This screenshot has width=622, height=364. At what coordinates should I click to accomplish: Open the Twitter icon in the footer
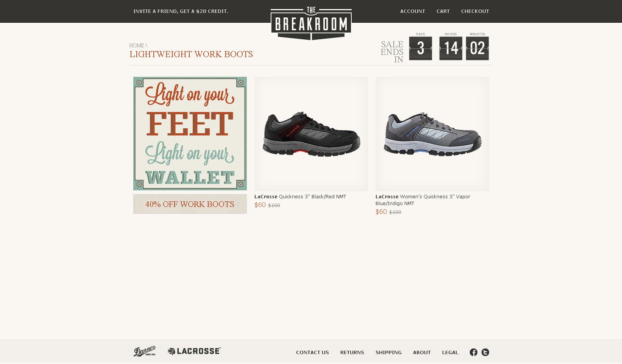(485, 352)
